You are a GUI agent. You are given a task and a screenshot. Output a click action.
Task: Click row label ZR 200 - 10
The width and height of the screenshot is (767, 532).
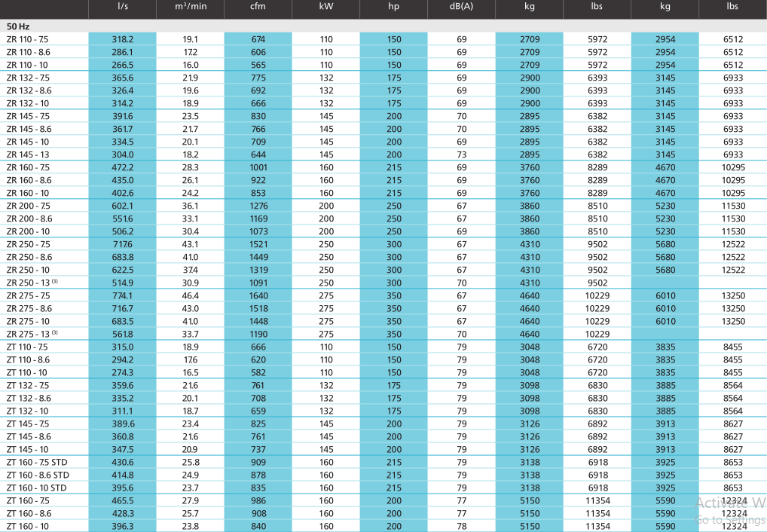pyautogui.click(x=29, y=231)
